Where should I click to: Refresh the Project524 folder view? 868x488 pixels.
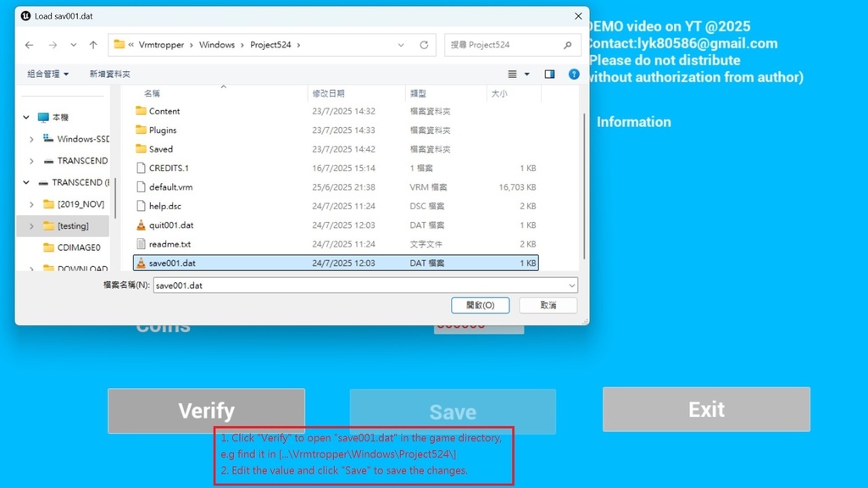point(424,44)
